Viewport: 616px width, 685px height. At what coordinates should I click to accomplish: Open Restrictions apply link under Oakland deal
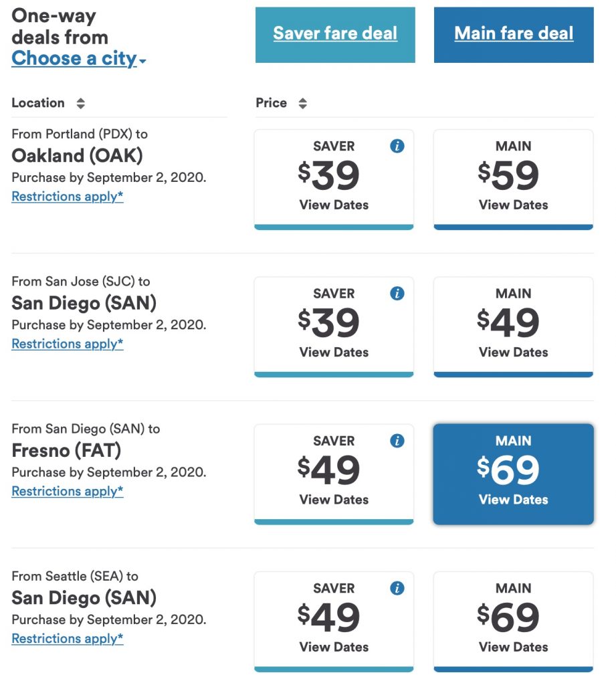(68, 197)
